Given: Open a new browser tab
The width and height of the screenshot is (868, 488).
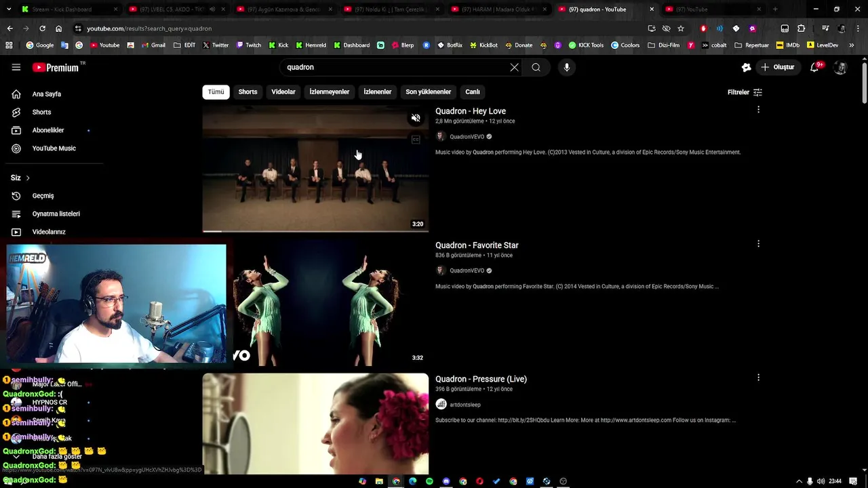Looking at the screenshot, I should tap(775, 9).
